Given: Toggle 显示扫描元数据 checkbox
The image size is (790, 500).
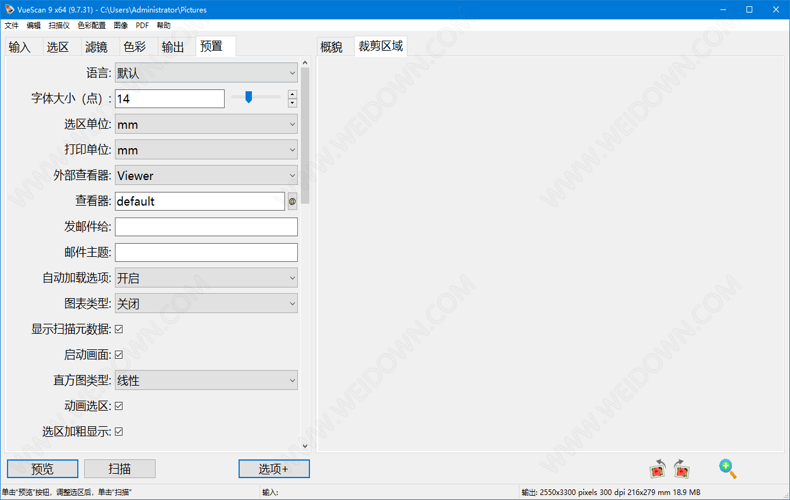Looking at the screenshot, I should [x=119, y=329].
